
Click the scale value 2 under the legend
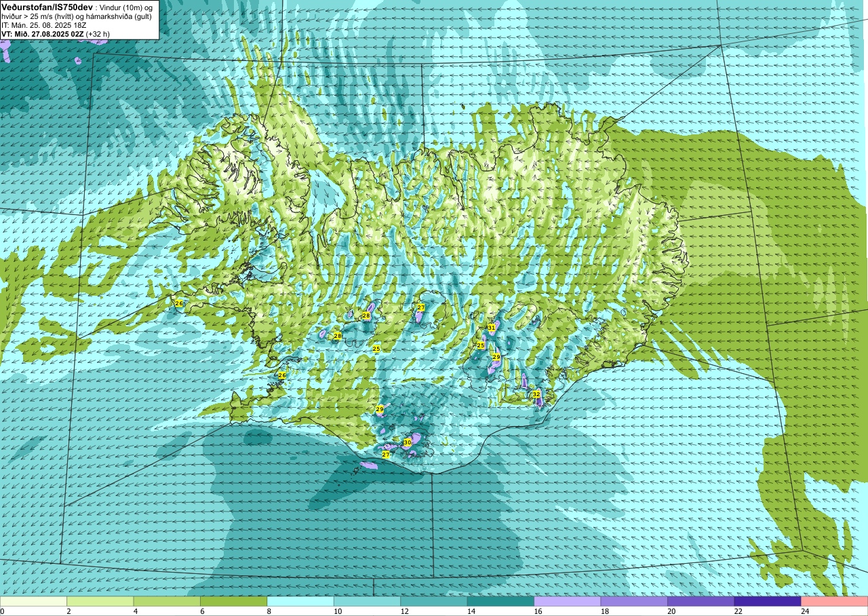coord(67,611)
